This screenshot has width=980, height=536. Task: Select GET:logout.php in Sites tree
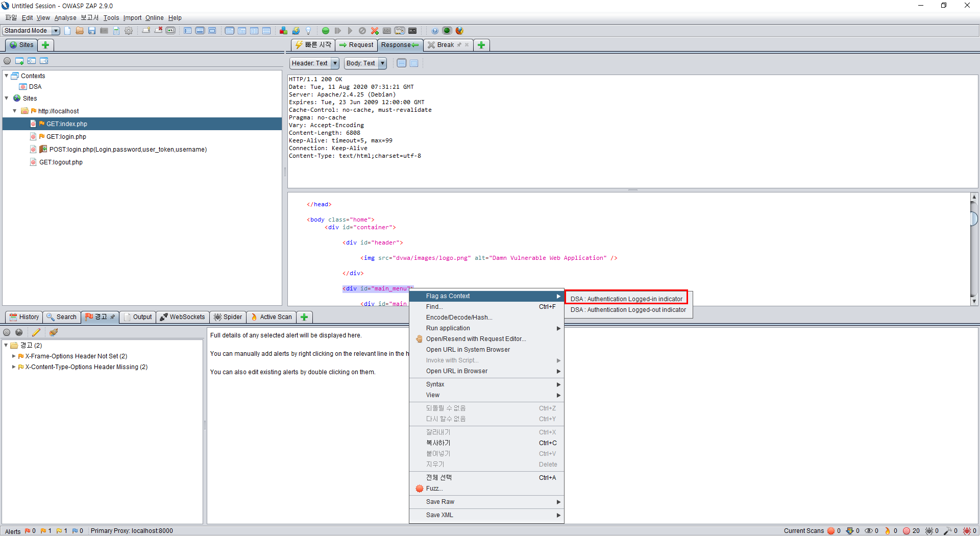pyautogui.click(x=61, y=162)
